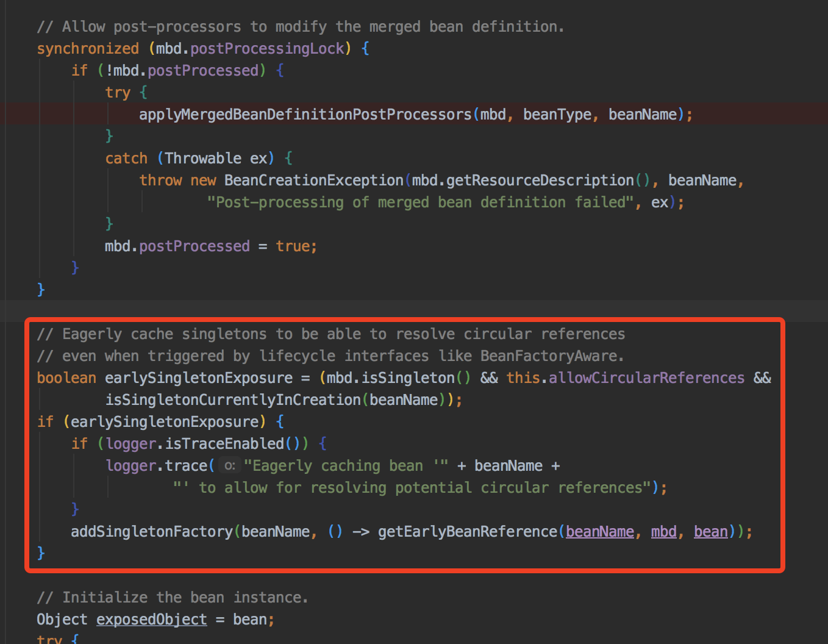Select the 'postProcessingLock' field reference
The height and width of the screenshot is (644, 828).
tap(268, 49)
